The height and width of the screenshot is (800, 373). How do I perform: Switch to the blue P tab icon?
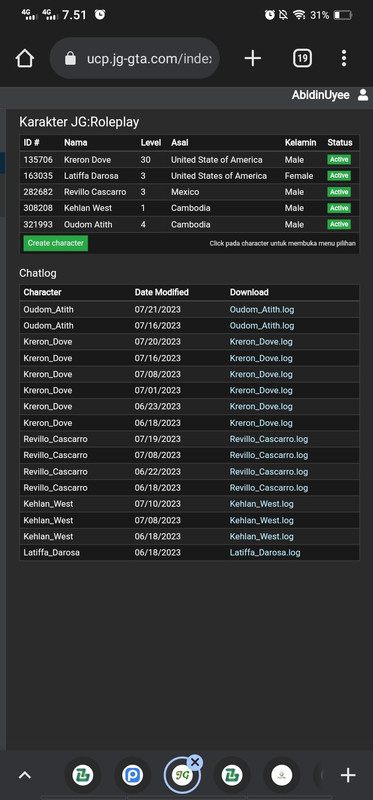[132, 775]
